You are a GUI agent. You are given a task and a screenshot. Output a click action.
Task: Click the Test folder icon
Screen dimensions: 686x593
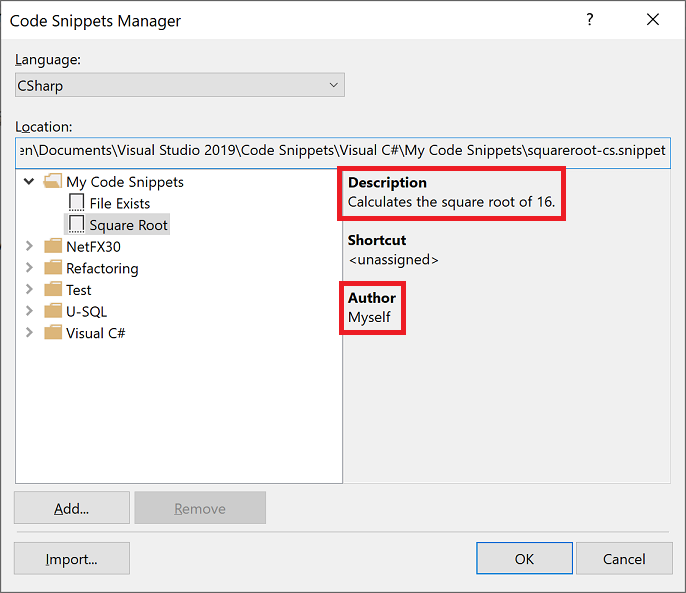pos(53,290)
